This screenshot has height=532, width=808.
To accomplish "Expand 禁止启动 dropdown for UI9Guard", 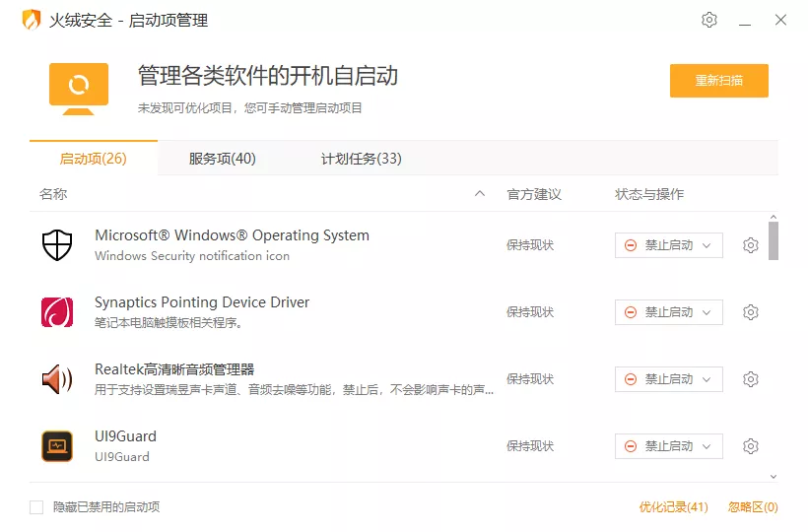I will coord(669,446).
